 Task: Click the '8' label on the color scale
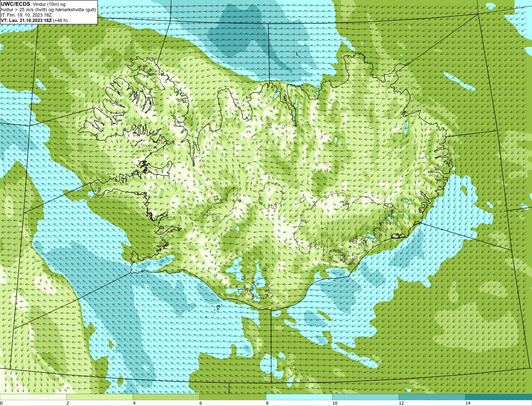(267, 403)
